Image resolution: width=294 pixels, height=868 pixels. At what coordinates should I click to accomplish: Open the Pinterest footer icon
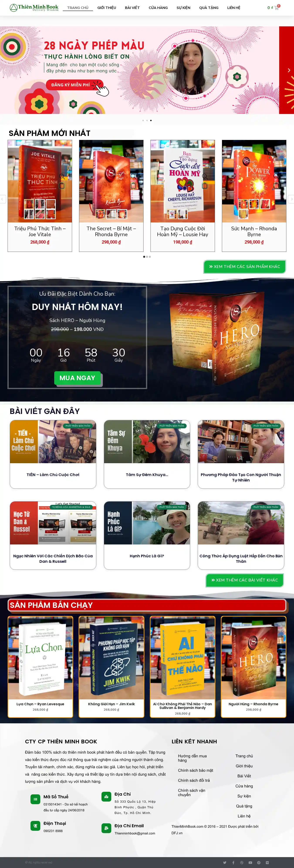point(259,863)
